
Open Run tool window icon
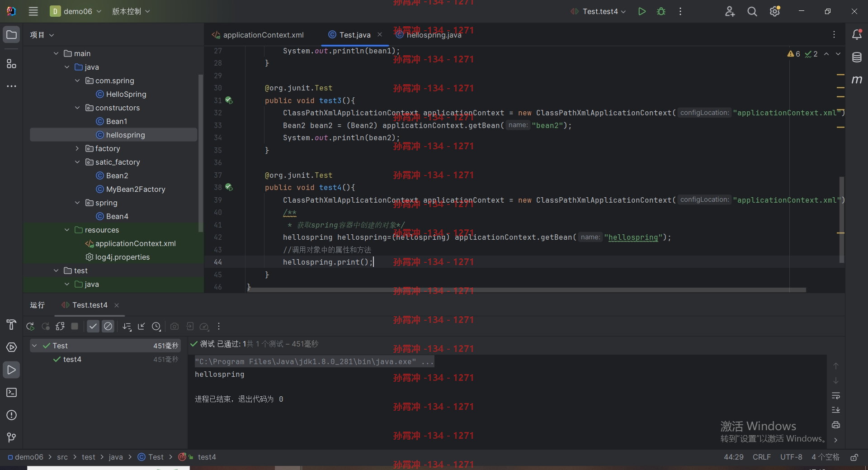pos(11,370)
